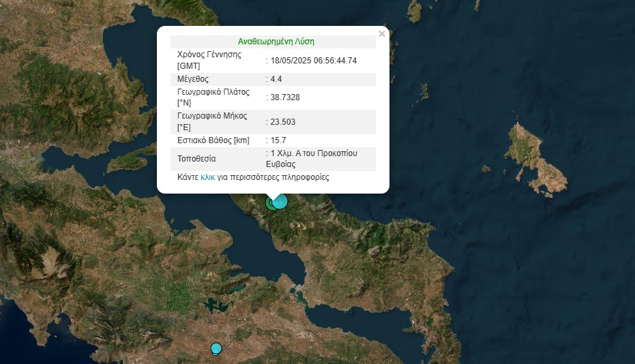Click the magnitude value 4.4
Image resolution: width=635 pixels, height=364 pixels.
[x=276, y=79]
